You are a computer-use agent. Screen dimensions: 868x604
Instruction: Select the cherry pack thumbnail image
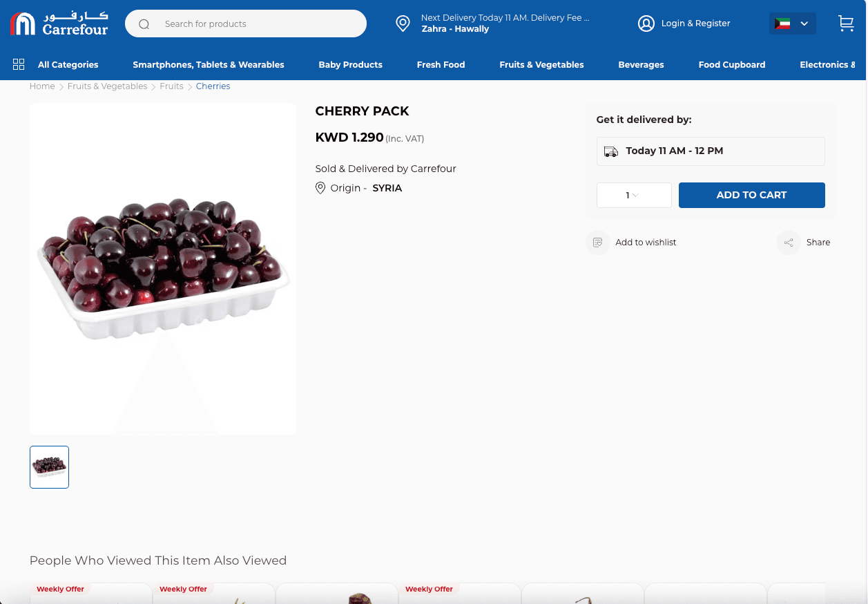(49, 467)
